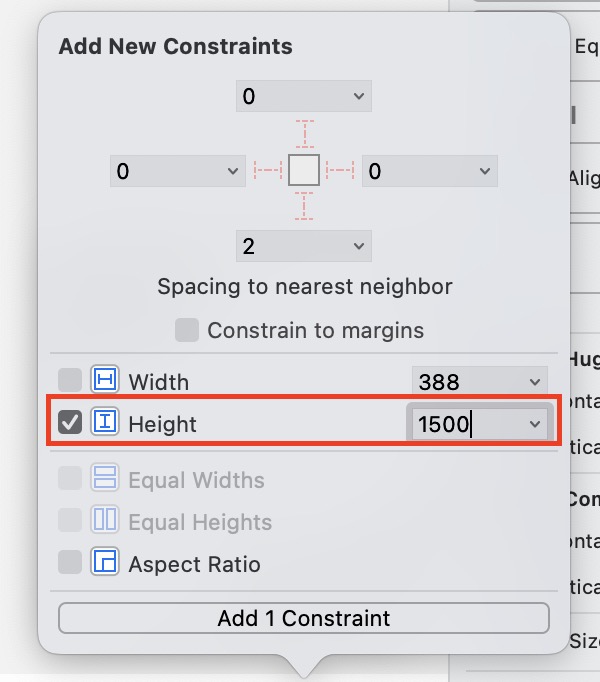The width and height of the screenshot is (600, 682).
Task: Enable the Width constraint checkbox
Action: (x=70, y=381)
